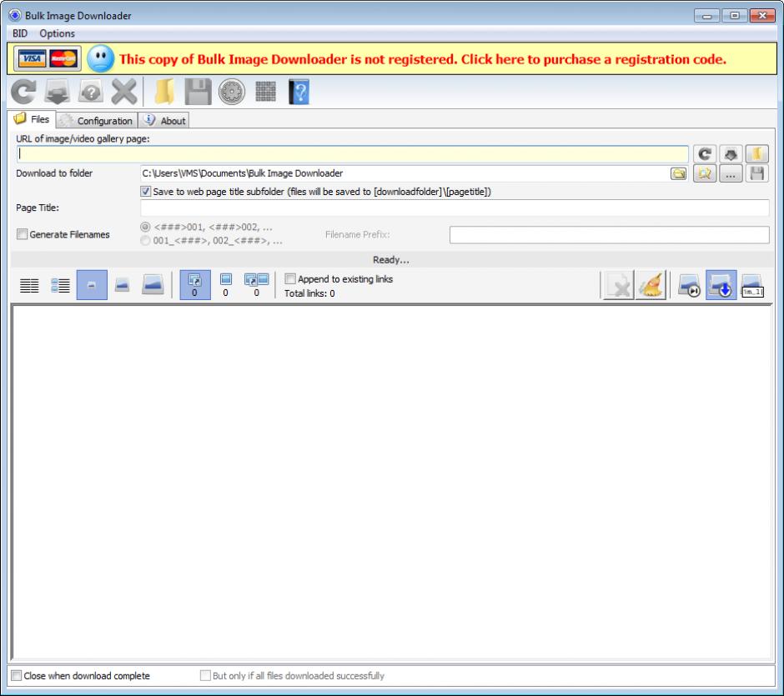Image resolution: width=784 pixels, height=696 pixels.
Task: Click the large X cancel toolbar icon
Action: (124, 92)
